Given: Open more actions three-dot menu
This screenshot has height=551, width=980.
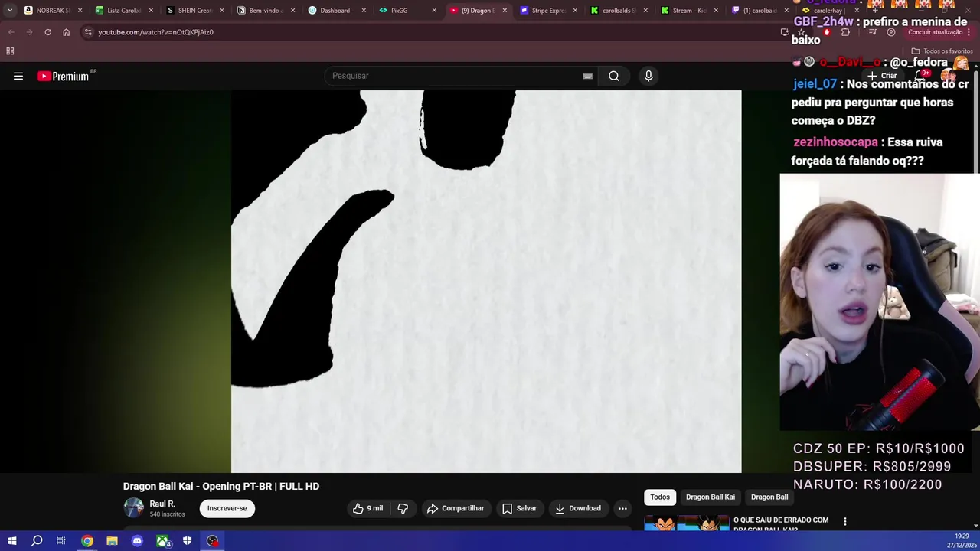Looking at the screenshot, I should click(622, 508).
